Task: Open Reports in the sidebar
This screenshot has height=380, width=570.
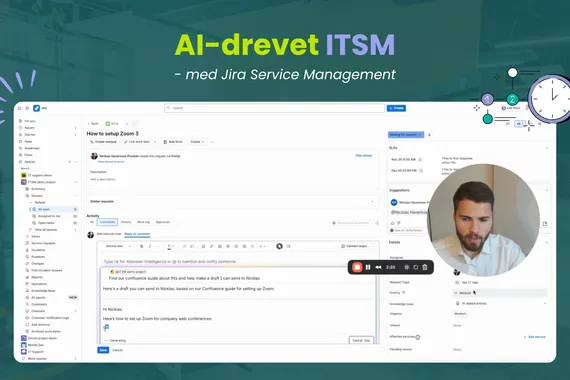Action: 37,277
